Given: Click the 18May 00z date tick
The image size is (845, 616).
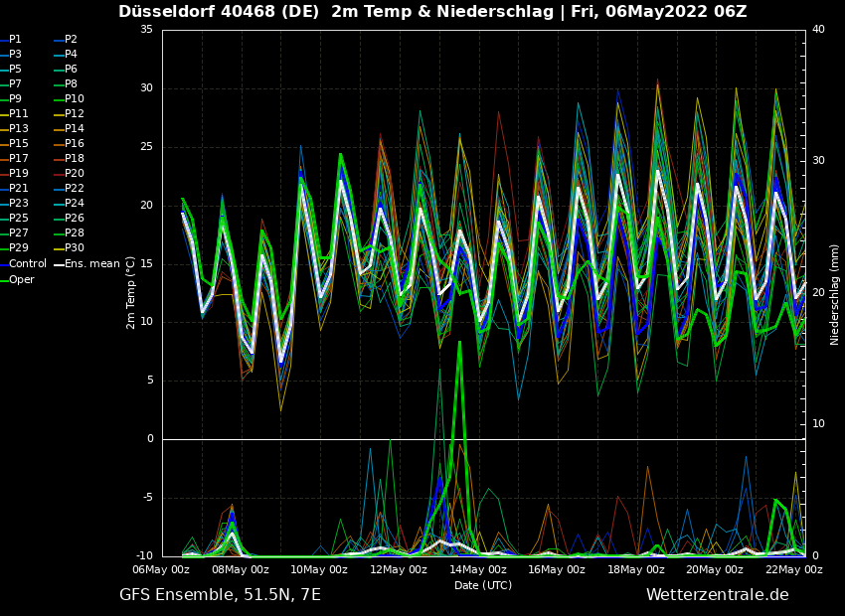Looking at the screenshot, I should click(636, 570).
